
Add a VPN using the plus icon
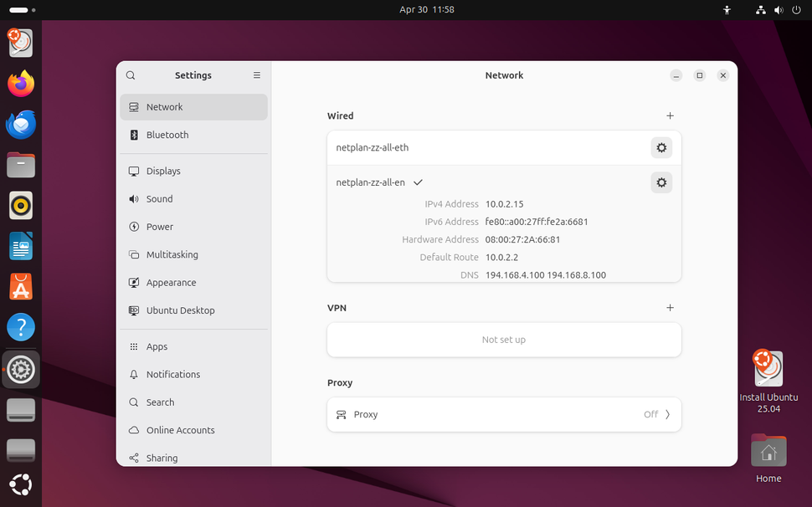[670, 307]
